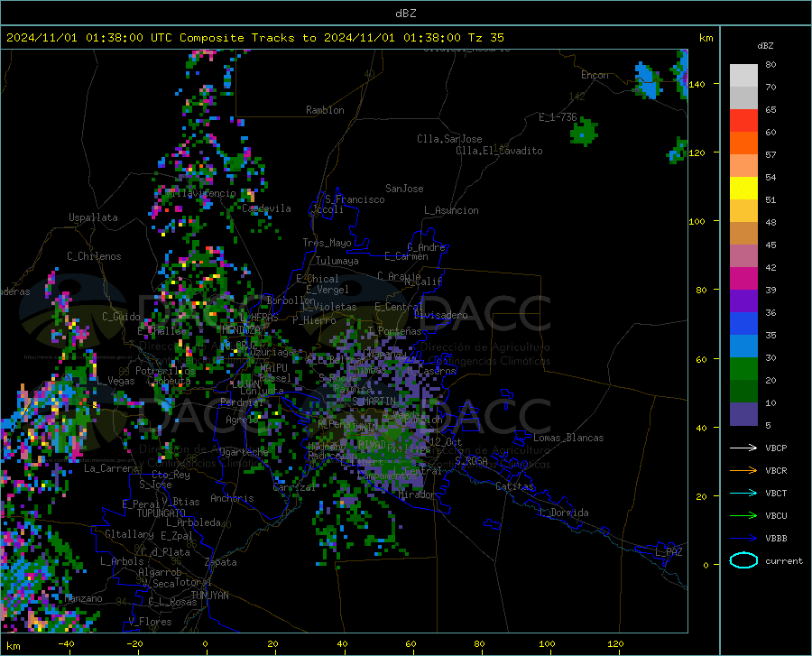Click the 'Tz 35' threshold text
This screenshot has height=656, width=812.
tap(485, 38)
